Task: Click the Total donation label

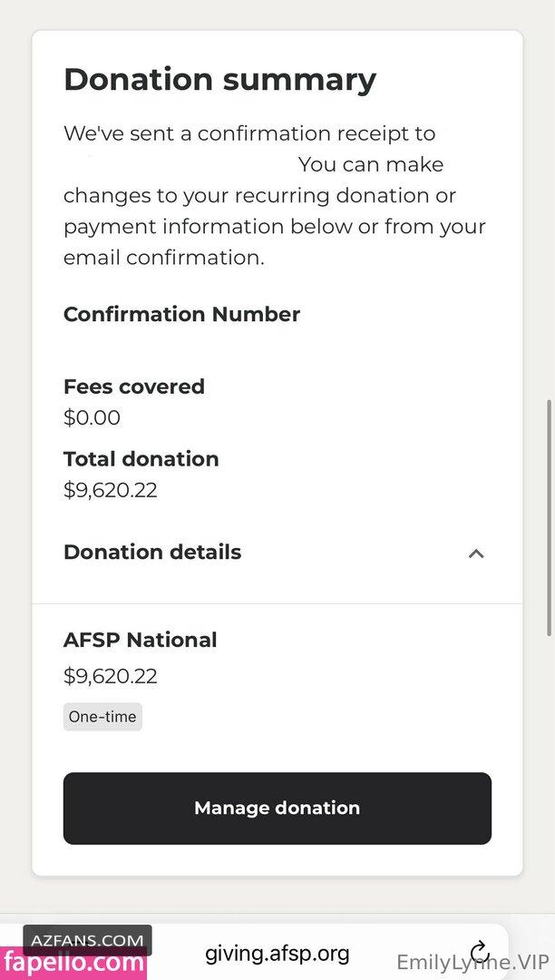Action: 141,459
